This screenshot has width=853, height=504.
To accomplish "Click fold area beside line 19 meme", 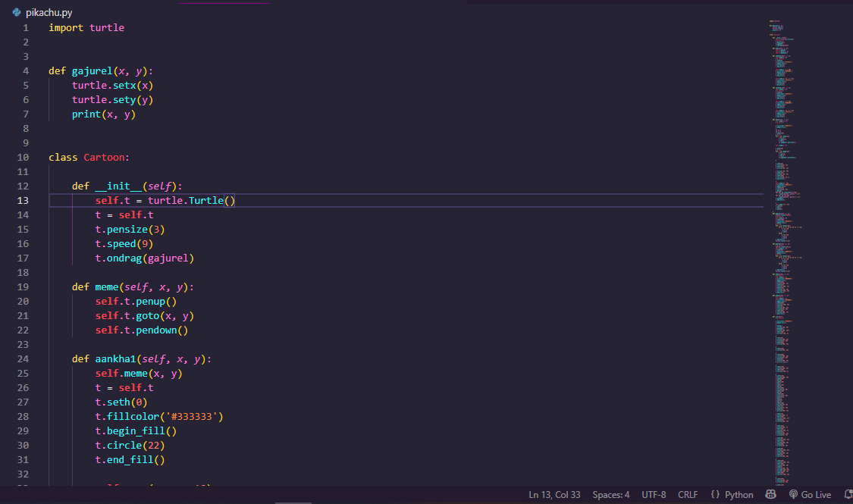I will (x=40, y=287).
